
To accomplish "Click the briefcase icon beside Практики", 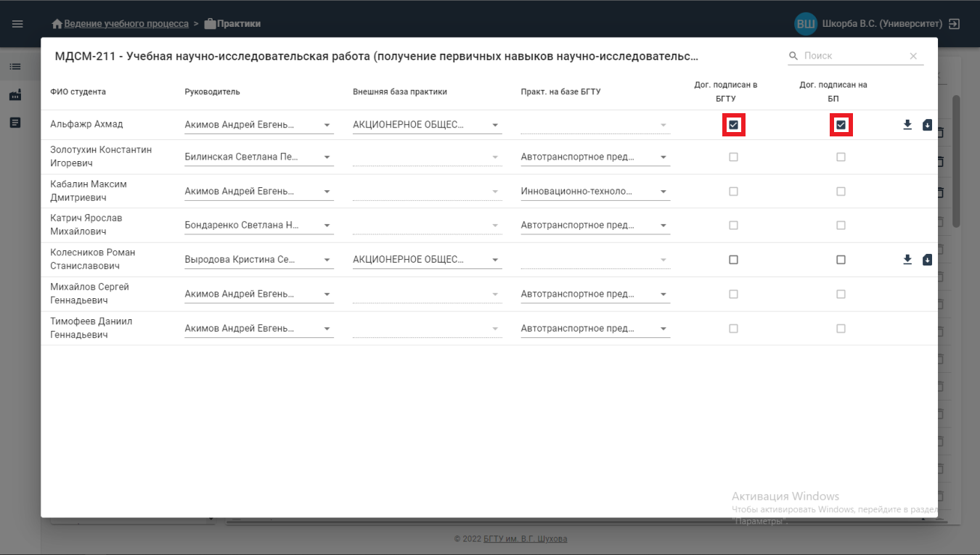I will pyautogui.click(x=210, y=24).
